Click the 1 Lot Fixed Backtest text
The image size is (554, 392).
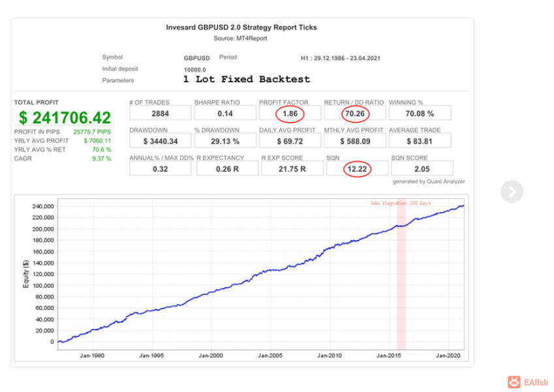[x=247, y=79]
